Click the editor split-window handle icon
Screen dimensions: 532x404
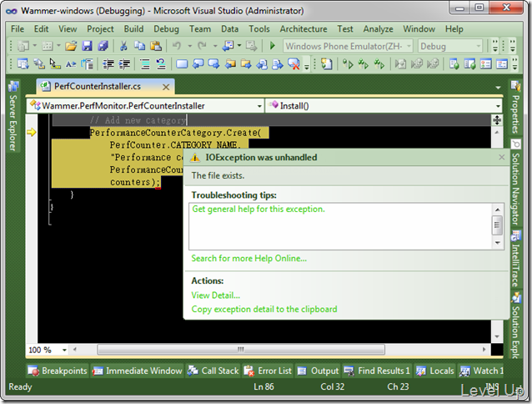pyautogui.click(x=497, y=120)
